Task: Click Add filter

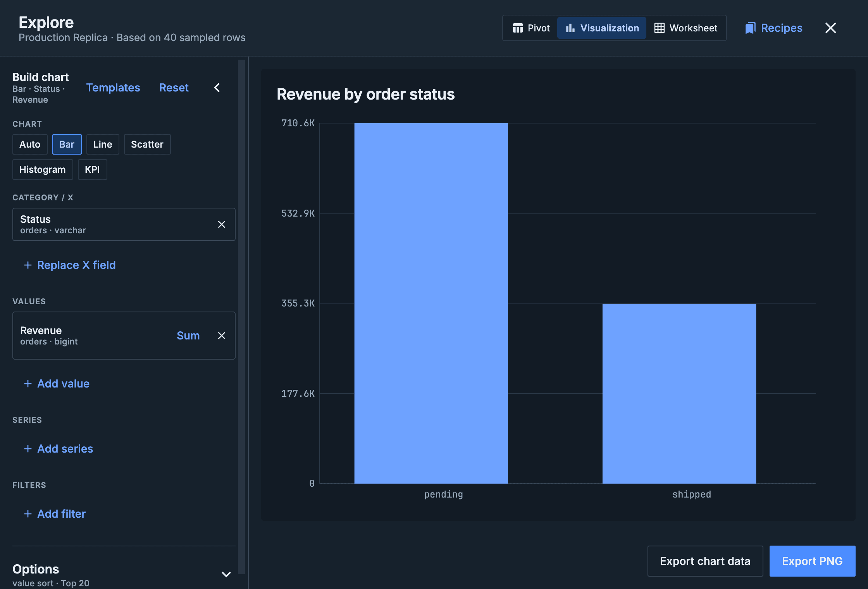Action: (55, 514)
